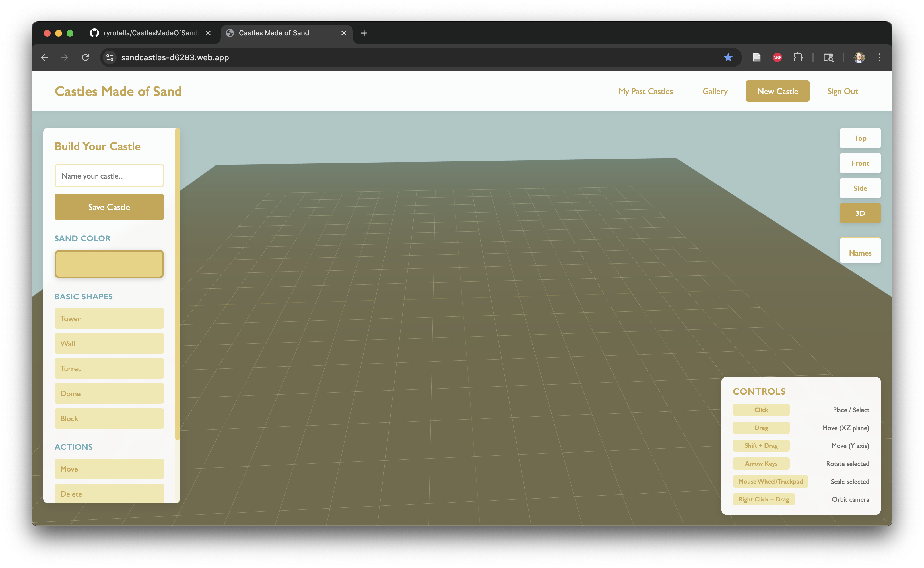Bookmark page with the star icon
Screen dimensions: 924x568
click(x=728, y=57)
